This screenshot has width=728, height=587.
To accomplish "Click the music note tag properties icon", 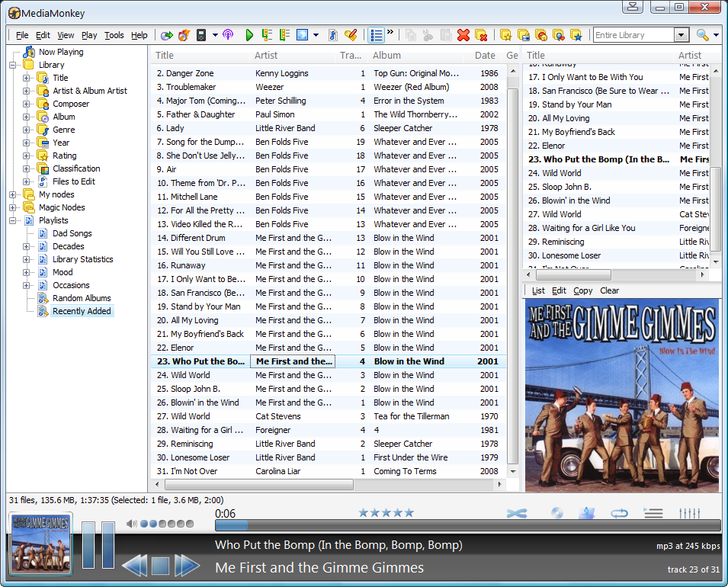I will pyautogui.click(x=333, y=35).
